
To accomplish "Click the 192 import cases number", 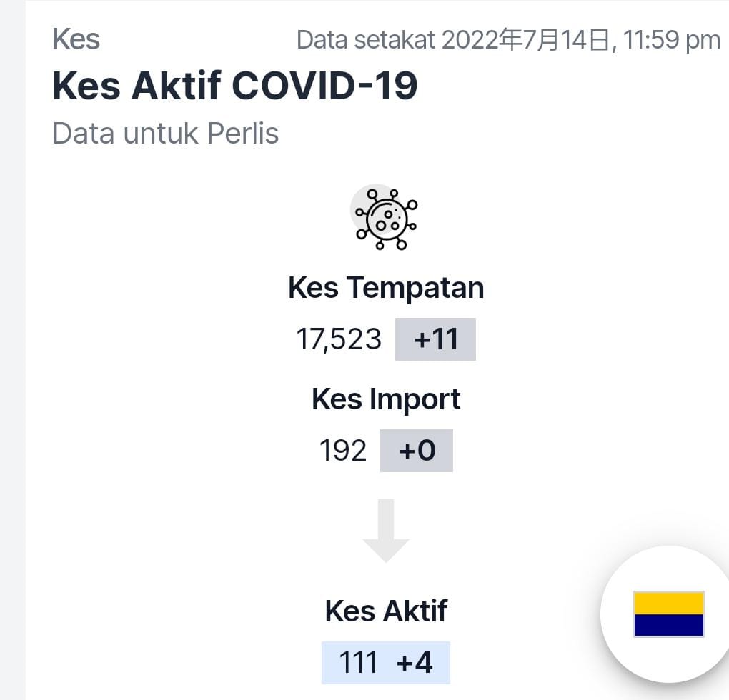I will click(343, 451).
